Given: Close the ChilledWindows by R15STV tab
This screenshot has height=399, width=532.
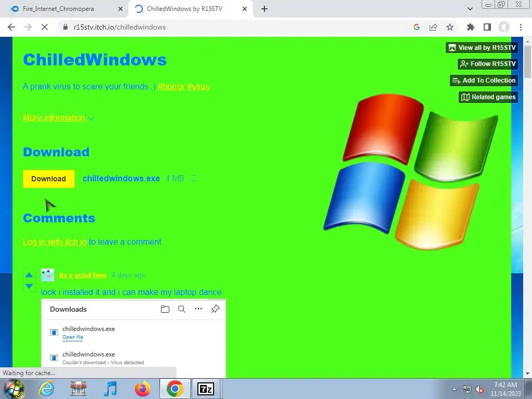Looking at the screenshot, I should (245, 9).
